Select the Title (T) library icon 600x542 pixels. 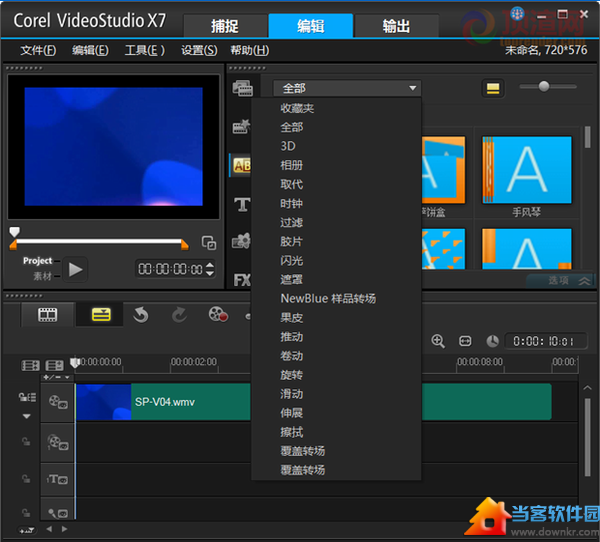(x=242, y=204)
